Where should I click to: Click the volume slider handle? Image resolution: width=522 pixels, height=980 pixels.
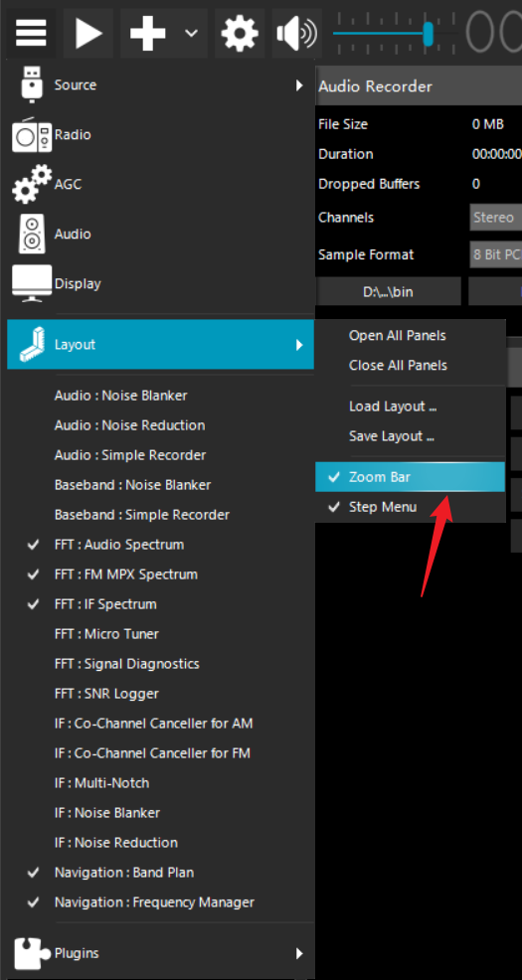429,34
